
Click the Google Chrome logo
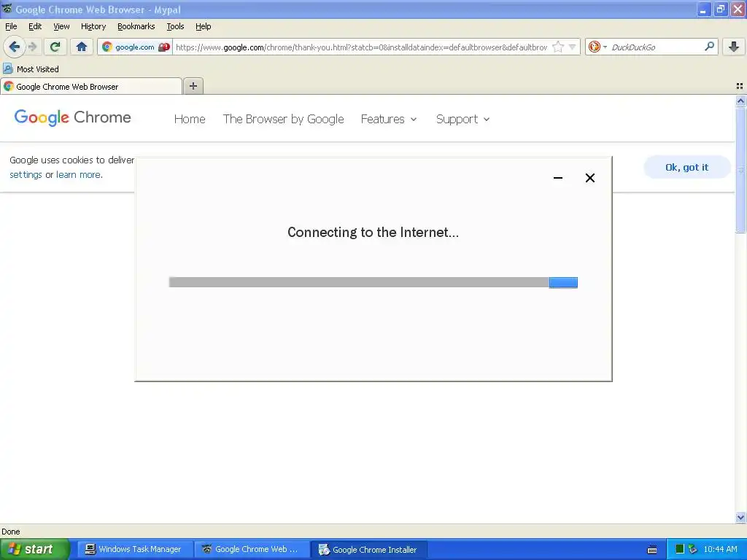[72, 117]
